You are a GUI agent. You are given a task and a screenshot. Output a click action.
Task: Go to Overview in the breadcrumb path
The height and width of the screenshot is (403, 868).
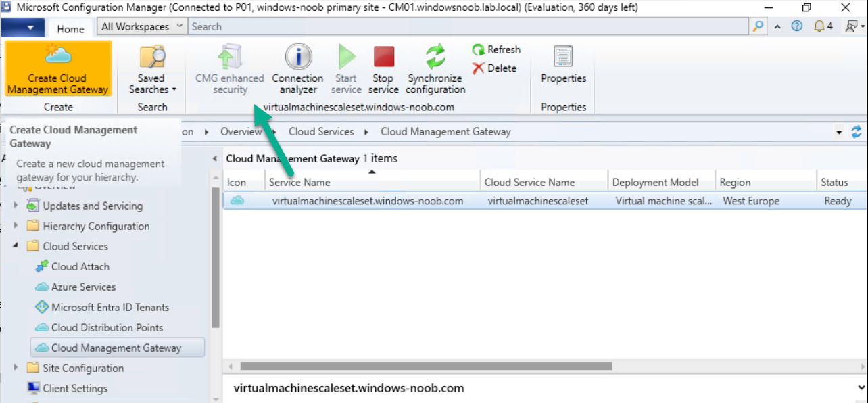241,132
